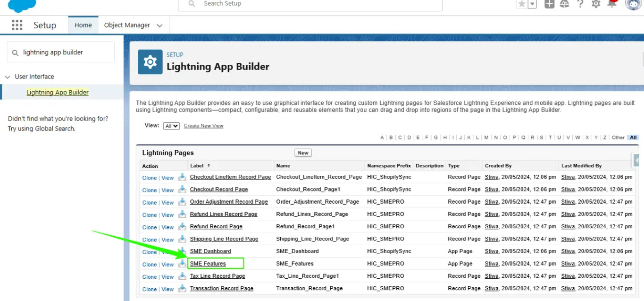Click download icon for Tax Line Record Page
This screenshot has width=644, height=301.
coord(182,276)
